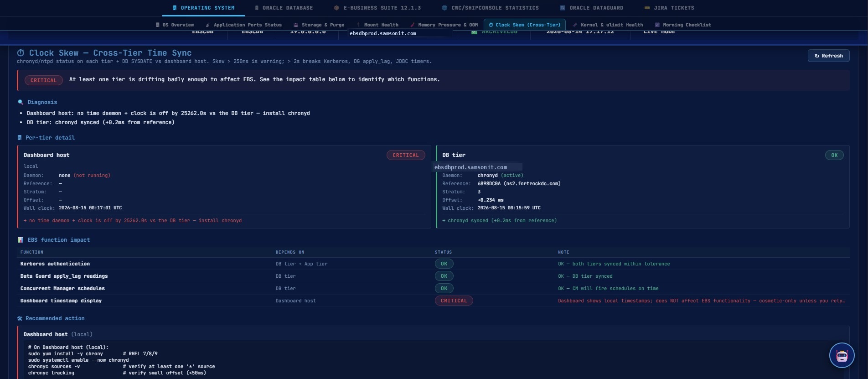Click the Dashboard host CRITICAL badge
This screenshot has width=868, height=379.
pyautogui.click(x=406, y=155)
